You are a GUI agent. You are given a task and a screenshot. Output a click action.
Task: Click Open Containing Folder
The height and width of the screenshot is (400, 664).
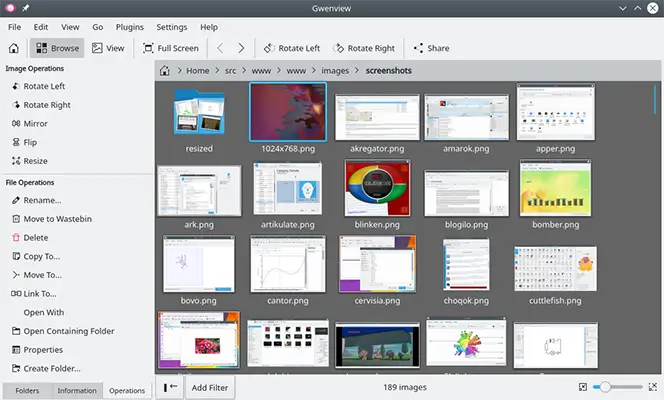tap(68, 331)
